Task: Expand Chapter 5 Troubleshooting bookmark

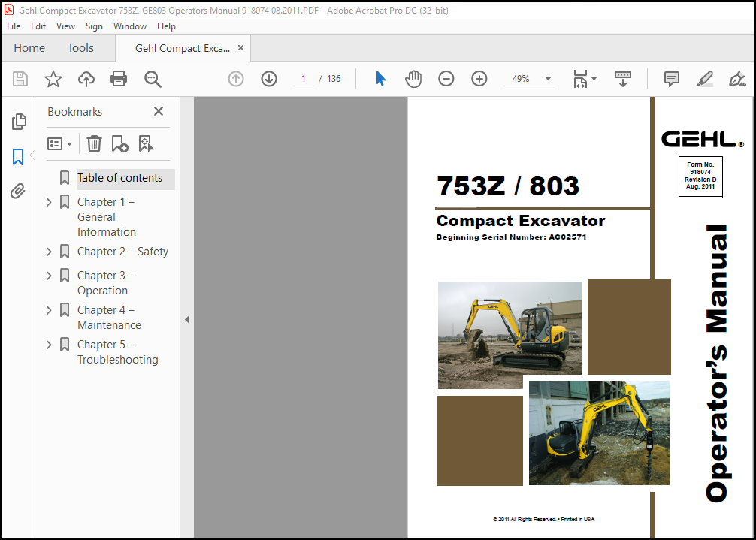Action: (x=49, y=345)
